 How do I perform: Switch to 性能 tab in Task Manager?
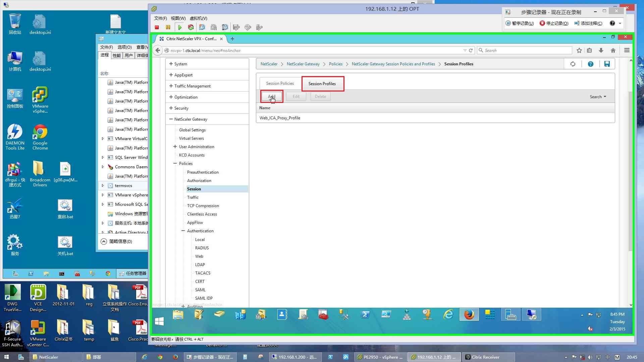(116, 56)
